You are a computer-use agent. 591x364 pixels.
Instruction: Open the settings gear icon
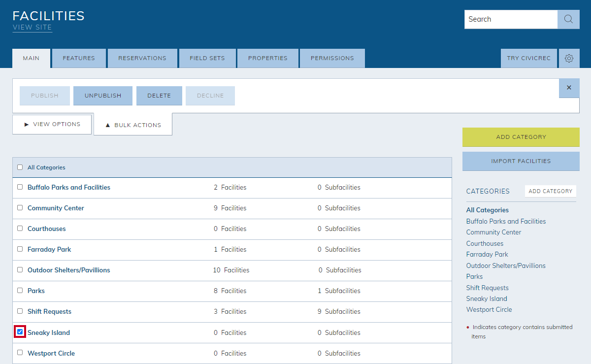click(569, 58)
